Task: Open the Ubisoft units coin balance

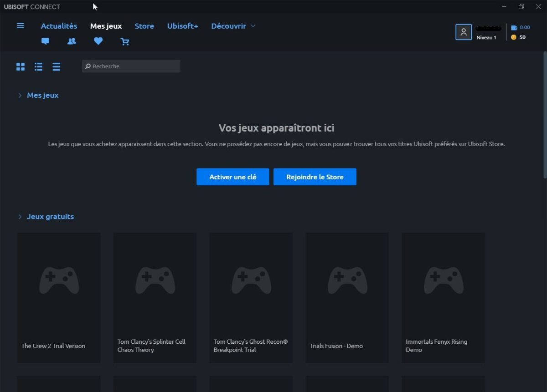Action: pos(518,37)
